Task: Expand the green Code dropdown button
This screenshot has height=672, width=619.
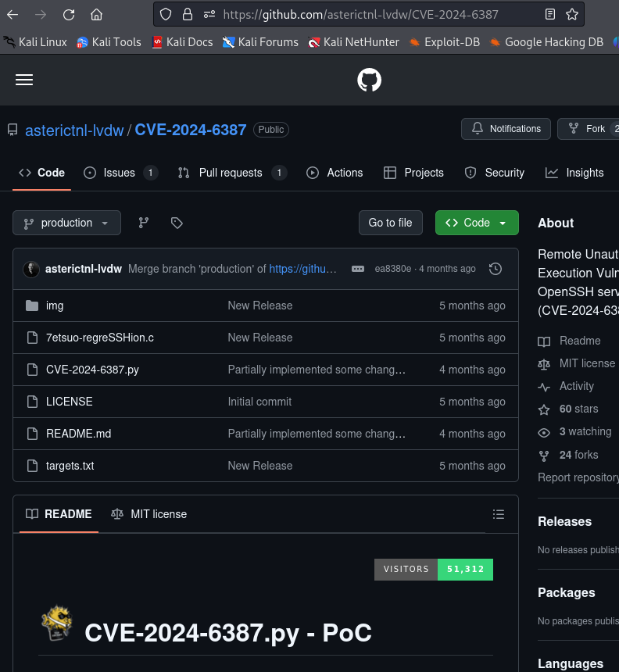Action: [x=477, y=223]
